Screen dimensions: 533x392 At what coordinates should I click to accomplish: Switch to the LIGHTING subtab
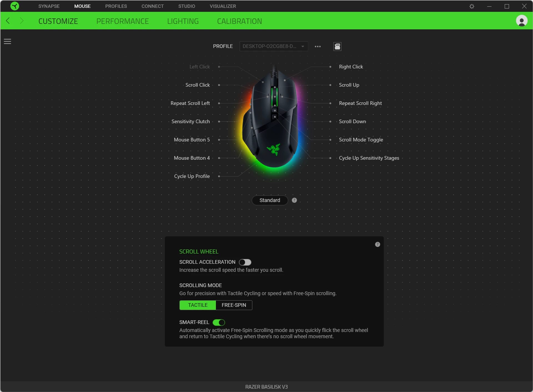(183, 21)
